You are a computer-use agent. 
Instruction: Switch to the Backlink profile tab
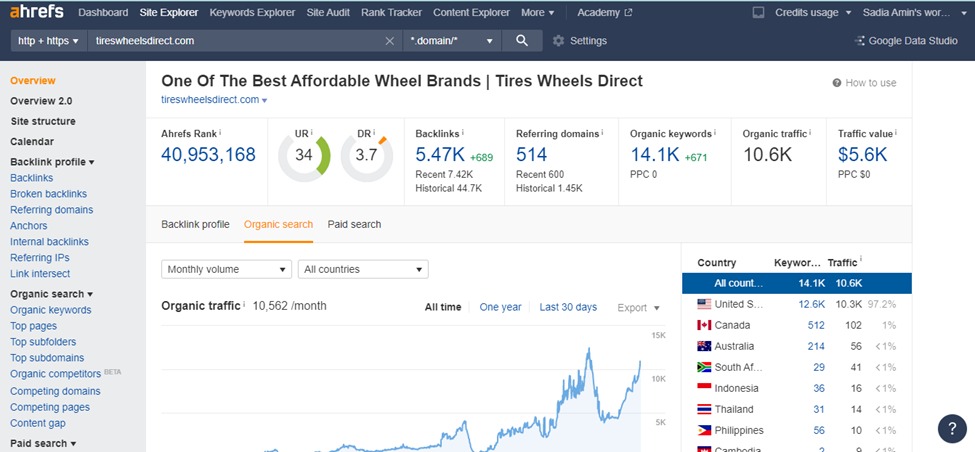tap(195, 224)
